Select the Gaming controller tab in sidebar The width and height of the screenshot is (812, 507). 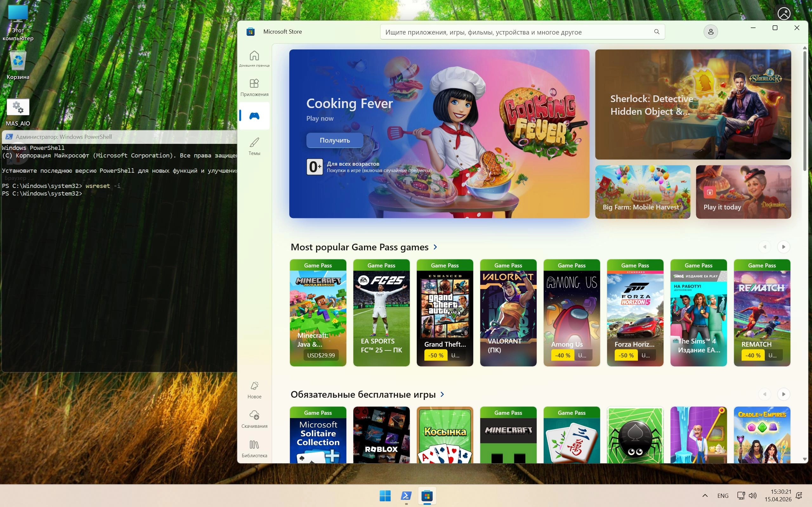254,116
